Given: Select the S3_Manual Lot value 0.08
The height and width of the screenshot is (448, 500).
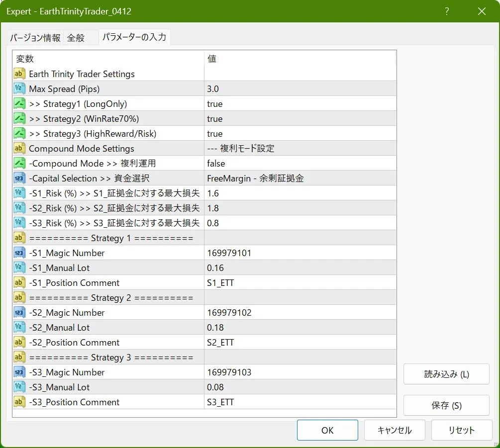Looking at the screenshot, I should 215,387.
